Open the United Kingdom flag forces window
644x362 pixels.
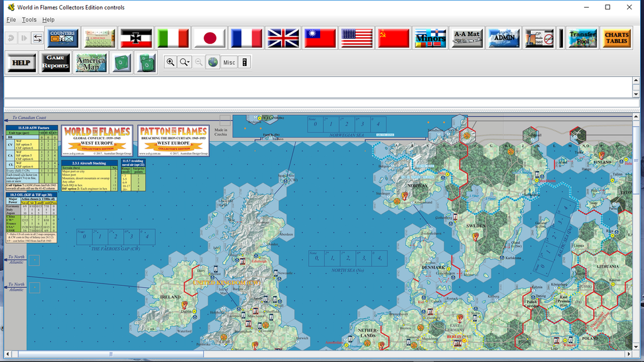(283, 38)
